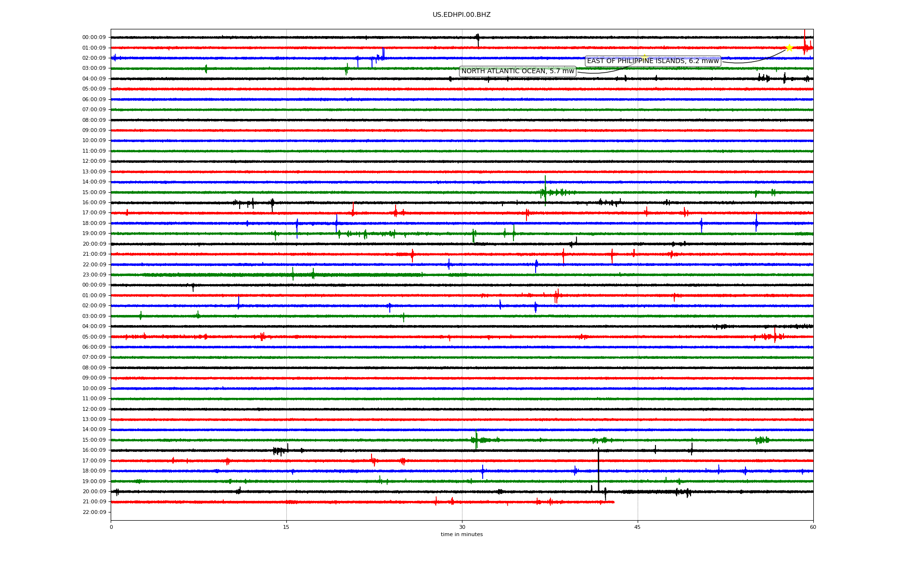Click the x-axis tick label 45
924x578 pixels.
pos(638,527)
